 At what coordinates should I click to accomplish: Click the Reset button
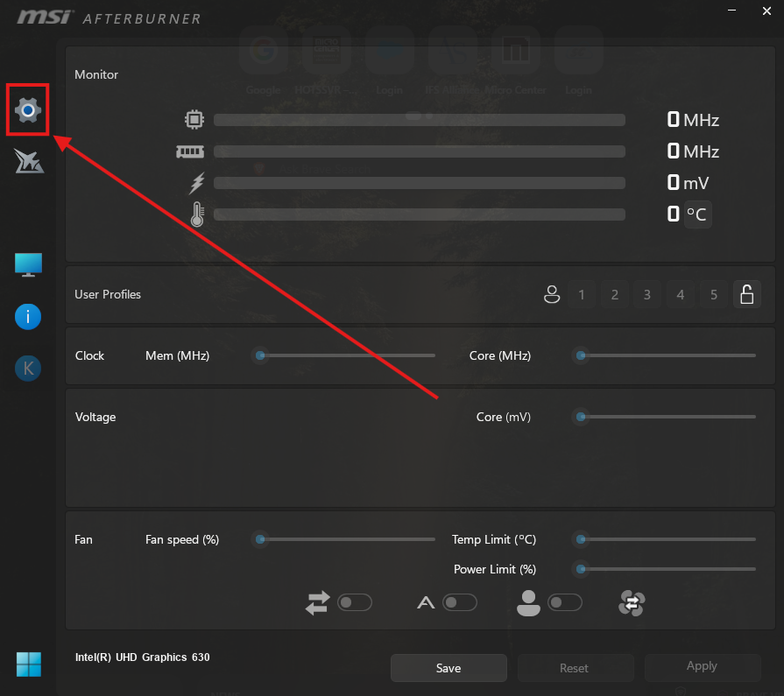[574, 668]
